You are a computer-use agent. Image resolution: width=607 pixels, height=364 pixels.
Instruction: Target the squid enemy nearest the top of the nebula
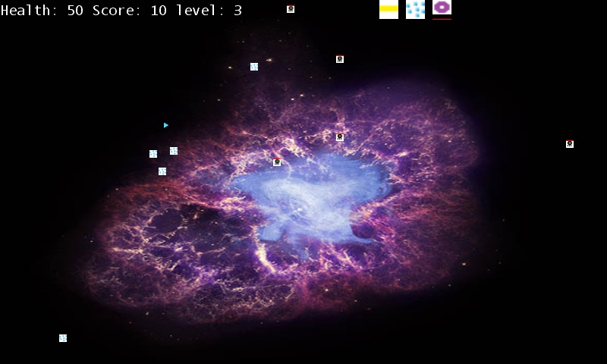click(x=340, y=59)
